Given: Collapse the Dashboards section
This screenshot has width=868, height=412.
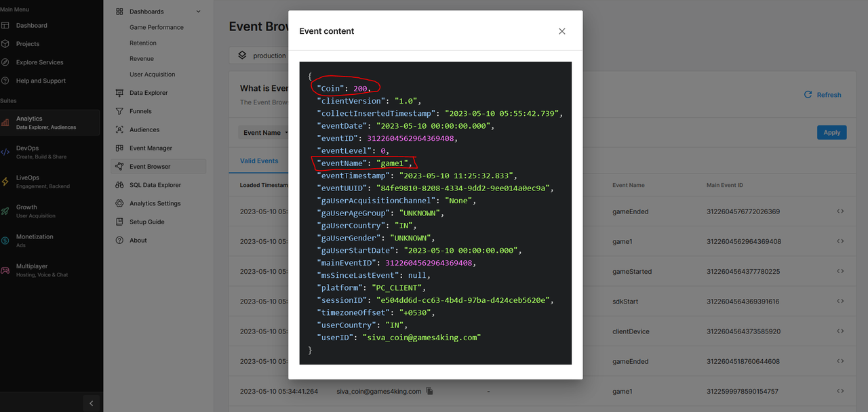Looking at the screenshot, I should (x=197, y=11).
